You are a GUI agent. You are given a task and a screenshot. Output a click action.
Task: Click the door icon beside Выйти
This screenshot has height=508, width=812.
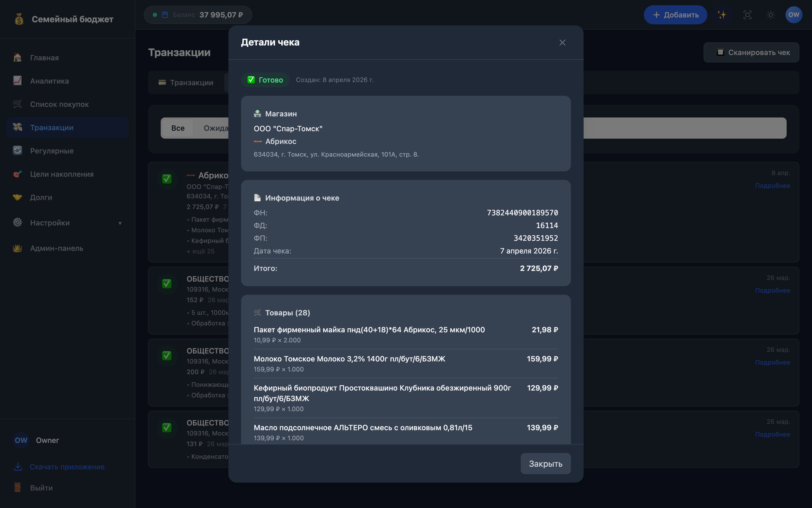(17, 488)
